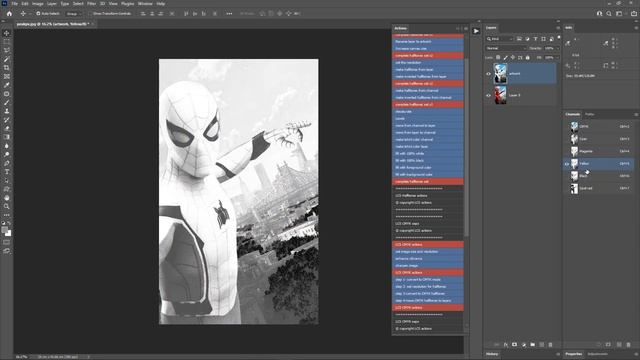Open the blending mode Normal dropdown
The width and height of the screenshot is (640, 360).
[x=505, y=48]
